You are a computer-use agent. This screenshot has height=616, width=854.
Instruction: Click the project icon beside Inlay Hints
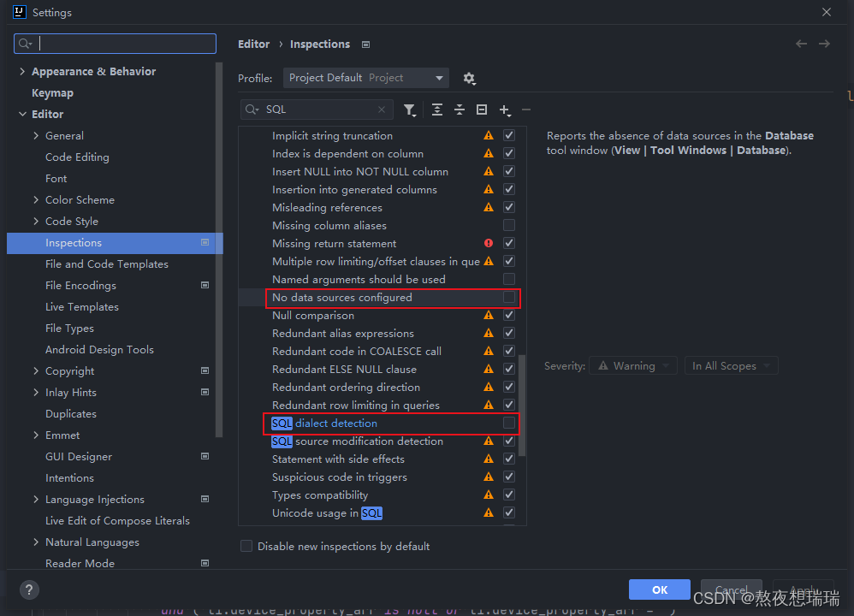[205, 392]
